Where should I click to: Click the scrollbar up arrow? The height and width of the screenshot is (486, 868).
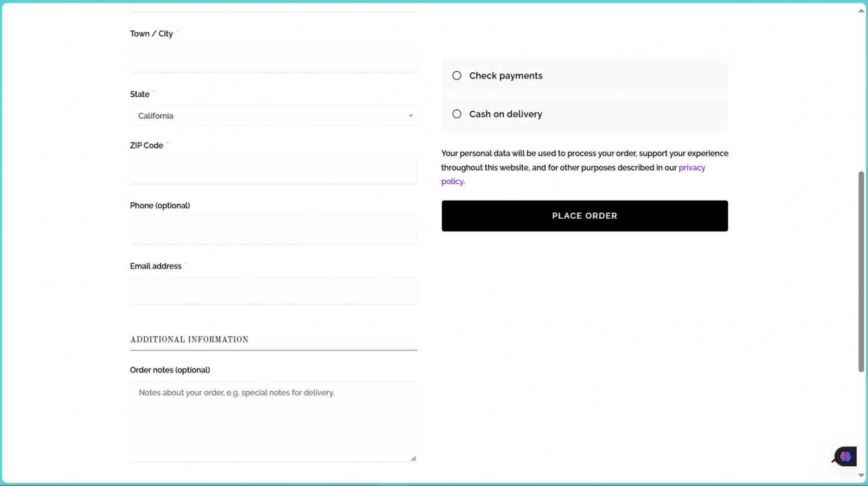pyautogui.click(x=861, y=11)
